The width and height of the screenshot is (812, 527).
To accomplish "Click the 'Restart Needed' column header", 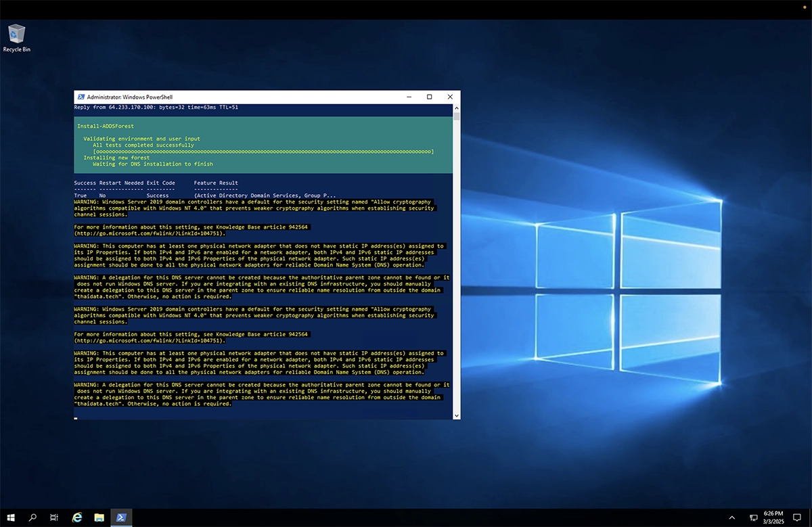I will pos(121,183).
